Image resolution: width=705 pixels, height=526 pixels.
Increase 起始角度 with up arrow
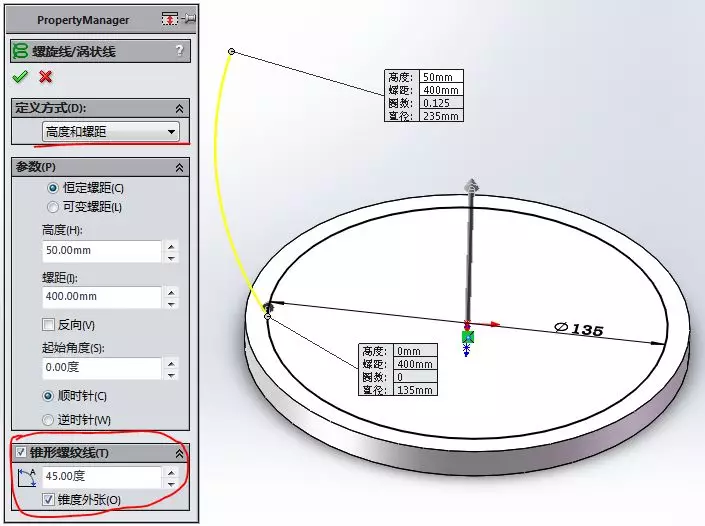(x=171, y=363)
